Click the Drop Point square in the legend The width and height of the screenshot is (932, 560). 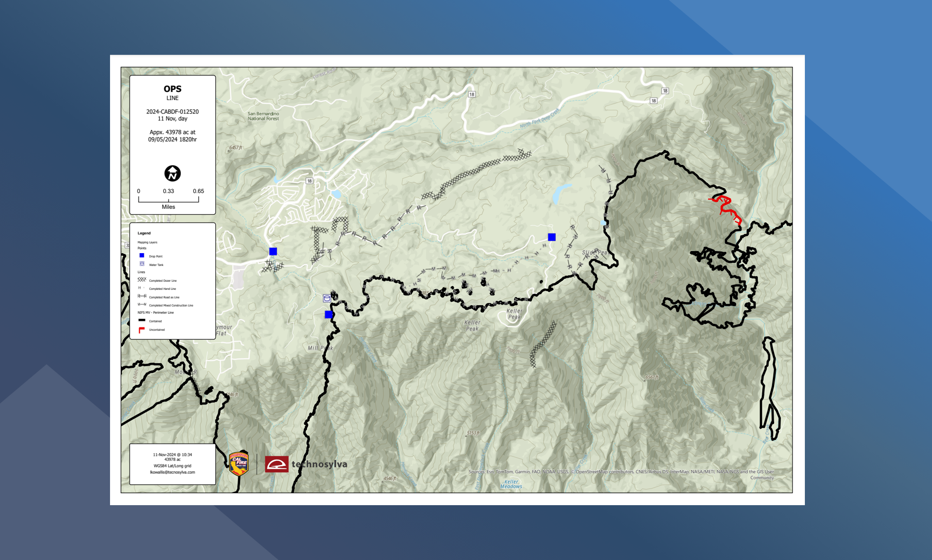pyautogui.click(x=142, y=255)
